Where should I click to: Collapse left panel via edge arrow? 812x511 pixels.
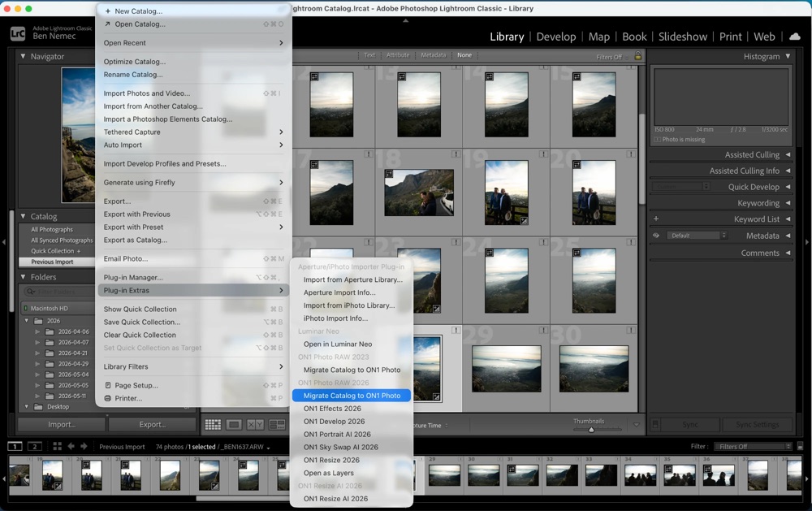(x=3, y=242)
